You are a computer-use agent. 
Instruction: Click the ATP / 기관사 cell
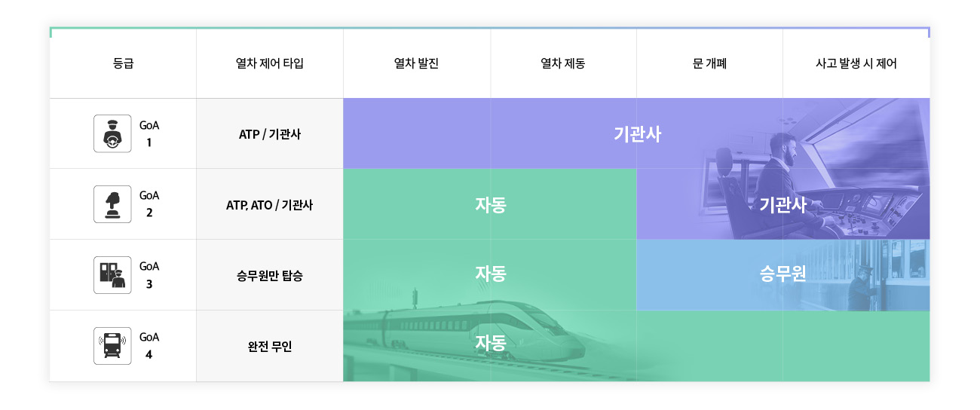pos(270,134)
